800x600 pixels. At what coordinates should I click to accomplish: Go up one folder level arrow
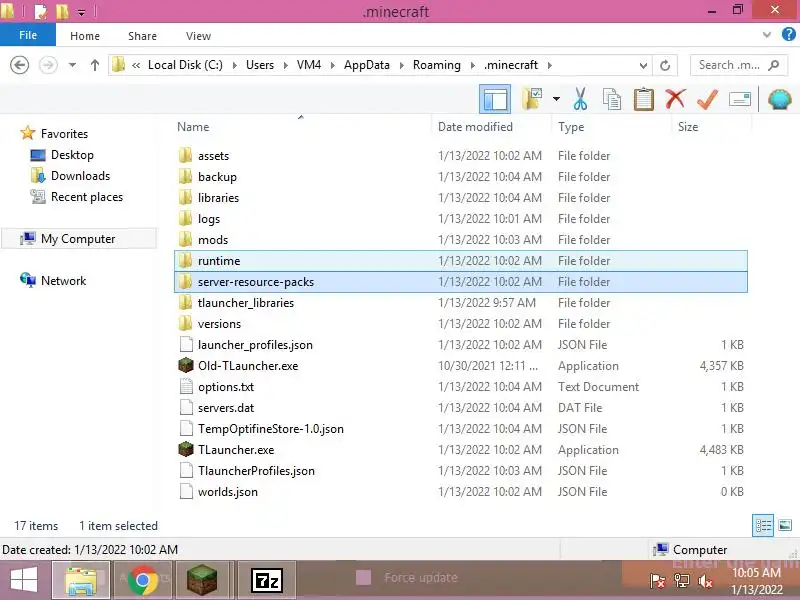(x=94, y=65)
